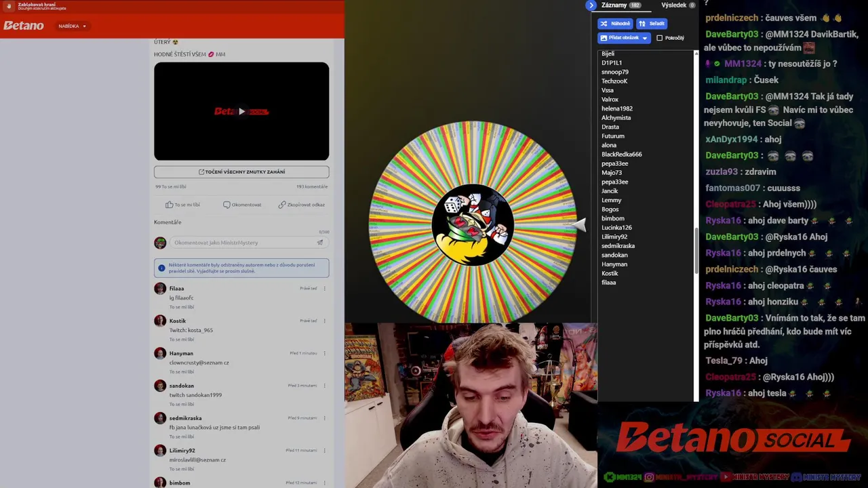This screenshot has height=488, width=868.
Task: Open options menu on filaaa's comment
Action: 324,288
